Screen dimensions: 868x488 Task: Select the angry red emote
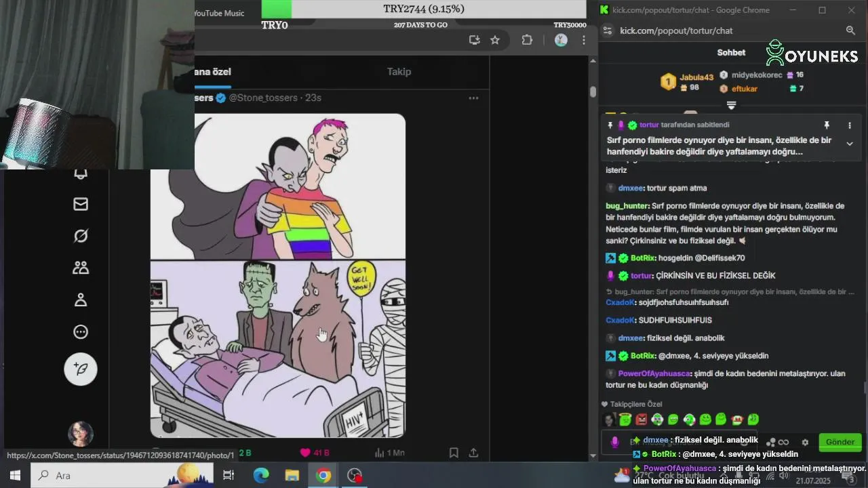click(642, 420)
